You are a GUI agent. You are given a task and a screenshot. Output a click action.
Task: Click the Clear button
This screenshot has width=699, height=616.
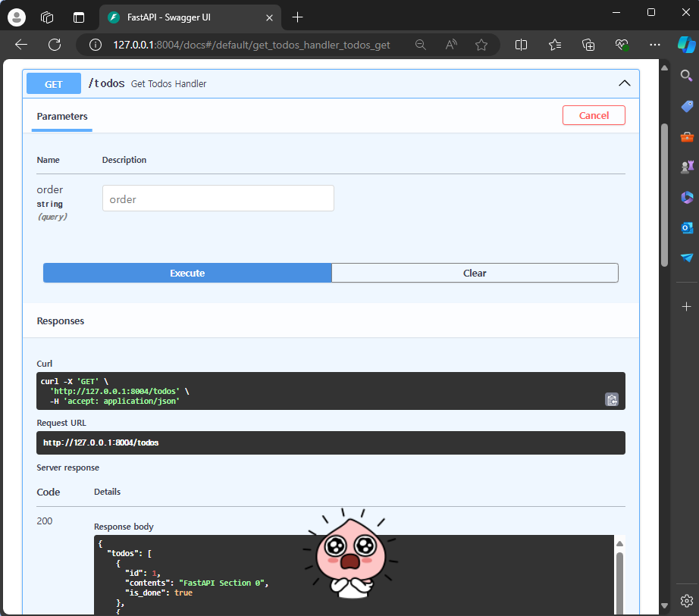coord(475,273)
